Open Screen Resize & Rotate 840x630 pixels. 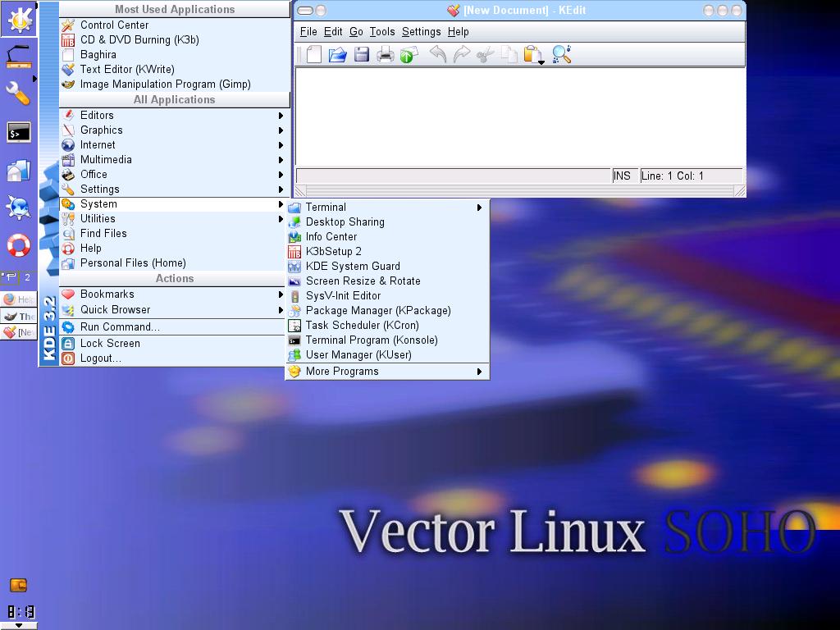point(387,281)
